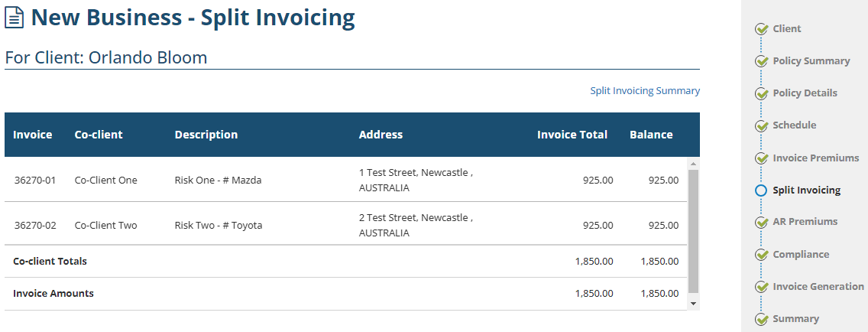Click the green checkmark icon beside Client
The width and height of the screenshot is (868, 332).
[x=761, y=29]
